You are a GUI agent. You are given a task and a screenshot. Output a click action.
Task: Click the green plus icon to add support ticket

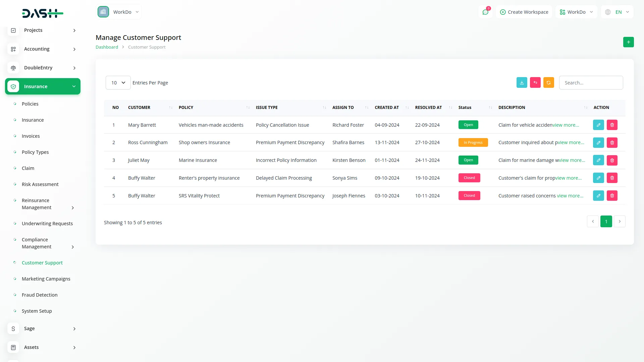coord(628,42)
